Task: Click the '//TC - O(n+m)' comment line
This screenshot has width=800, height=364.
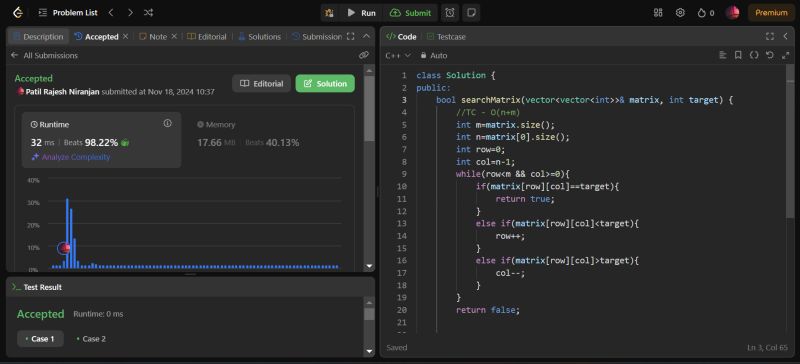Action: pyautogui.click(x=488, y=112)
